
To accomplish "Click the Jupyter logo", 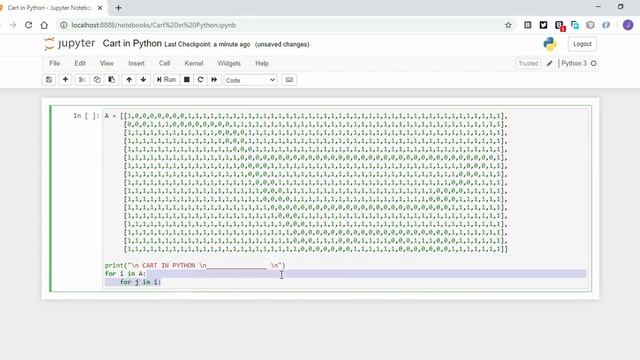I will coord(69,44).
